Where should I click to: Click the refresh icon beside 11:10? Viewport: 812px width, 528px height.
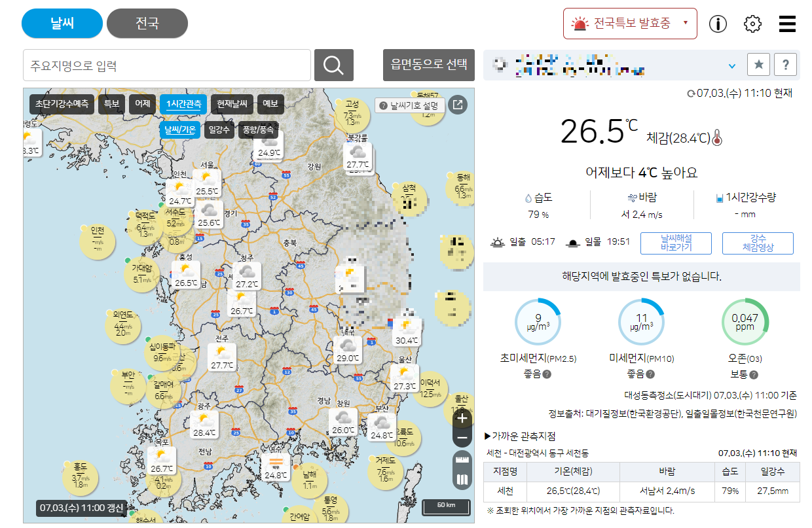[x=691, y=94]
